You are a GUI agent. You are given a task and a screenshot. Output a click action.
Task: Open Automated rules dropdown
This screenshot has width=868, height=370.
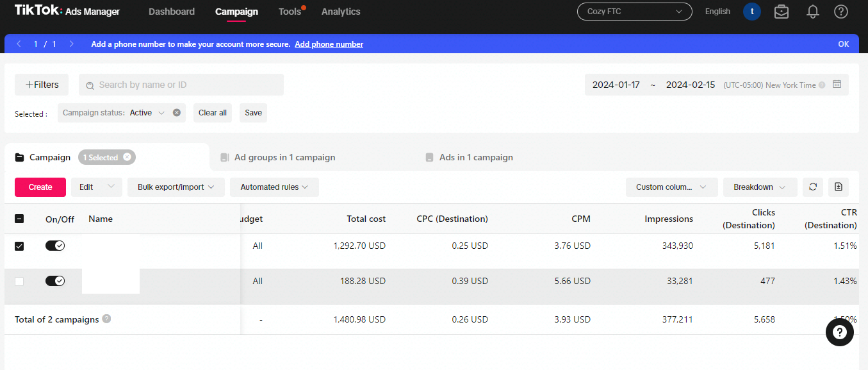(x=274, y=187)
